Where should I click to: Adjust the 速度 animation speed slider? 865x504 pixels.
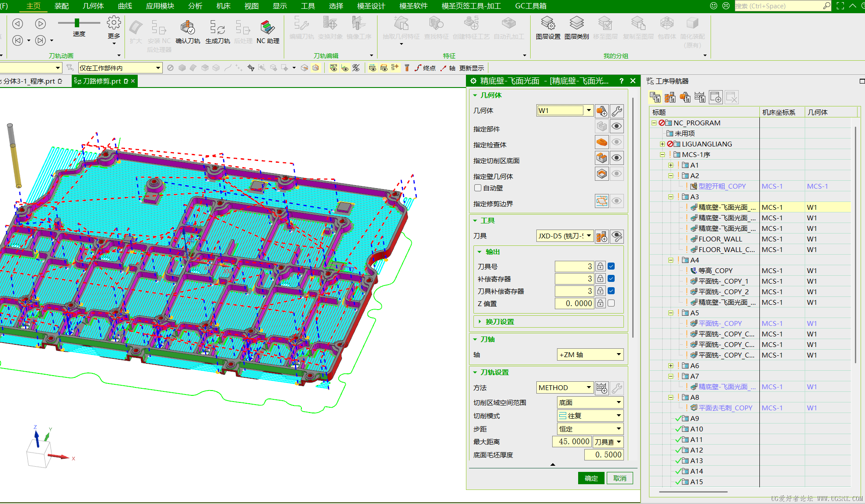(x=77, y=23)
